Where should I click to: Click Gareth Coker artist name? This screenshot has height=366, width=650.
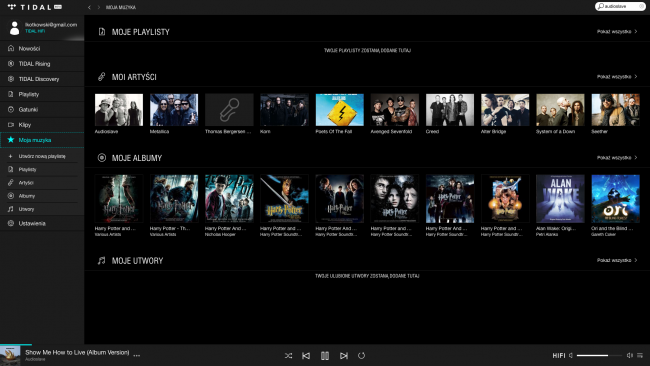[x=603, y=235]
